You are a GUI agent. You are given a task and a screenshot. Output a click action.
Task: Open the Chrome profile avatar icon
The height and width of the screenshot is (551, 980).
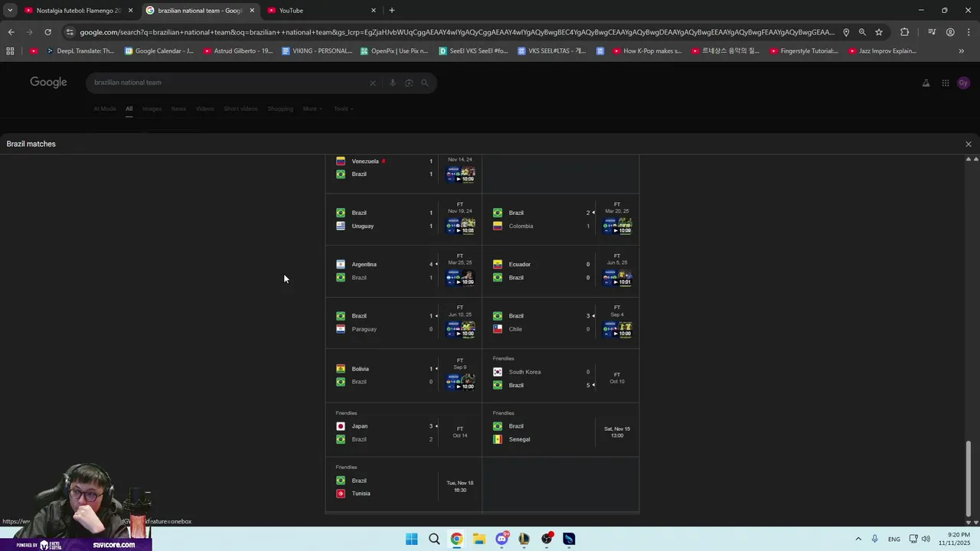[950, 32]
